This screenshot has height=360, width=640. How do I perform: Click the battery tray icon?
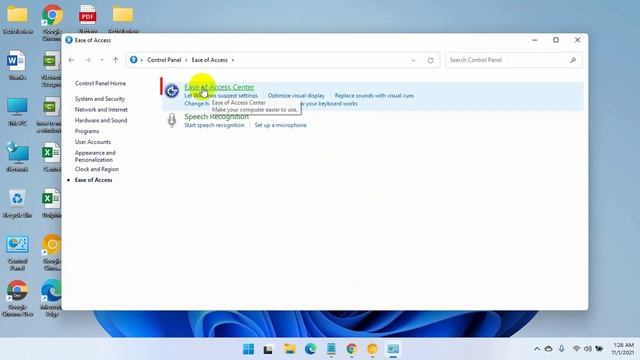coord(599,349)
